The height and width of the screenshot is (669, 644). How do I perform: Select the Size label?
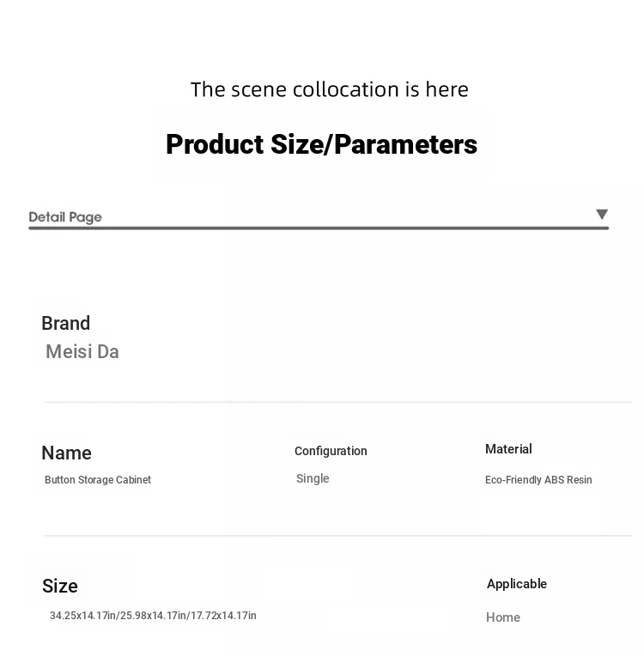60,586
